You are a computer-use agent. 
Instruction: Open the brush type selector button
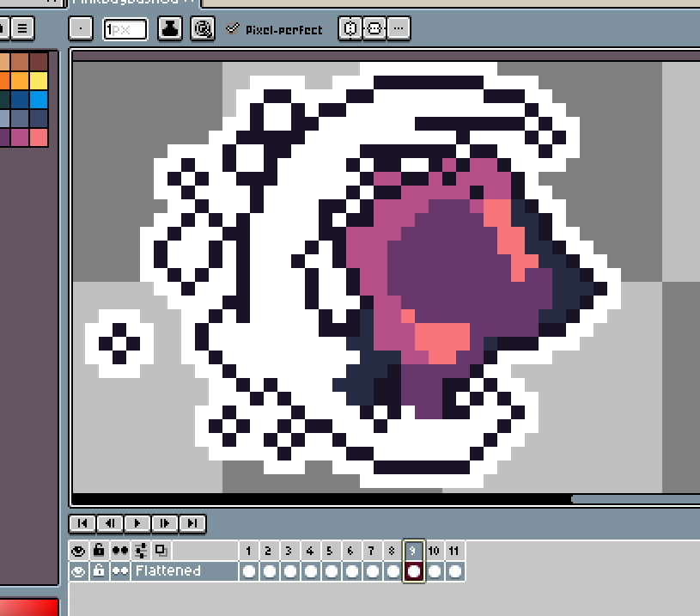[81, 28]
